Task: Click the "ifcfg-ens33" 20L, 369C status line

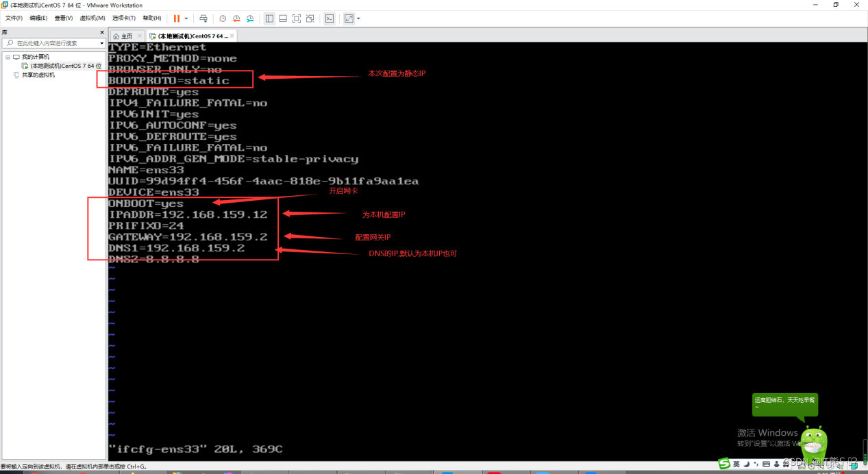Action: point(195,449)
